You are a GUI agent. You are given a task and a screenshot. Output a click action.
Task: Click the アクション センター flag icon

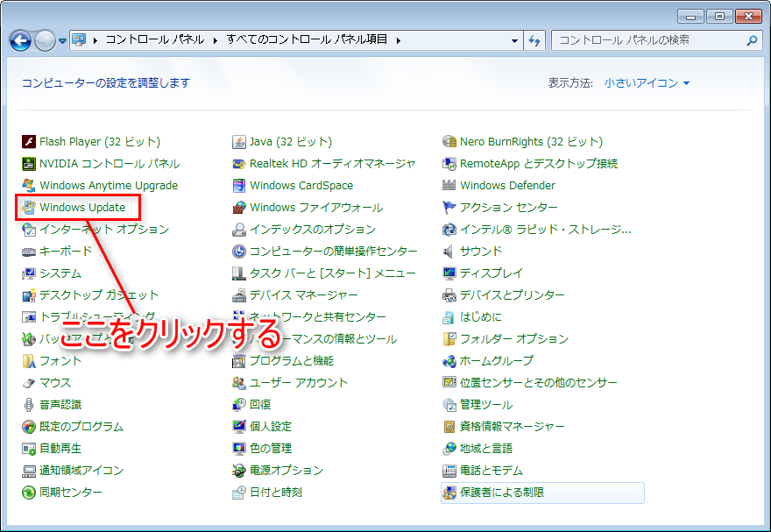click(449, 208)
